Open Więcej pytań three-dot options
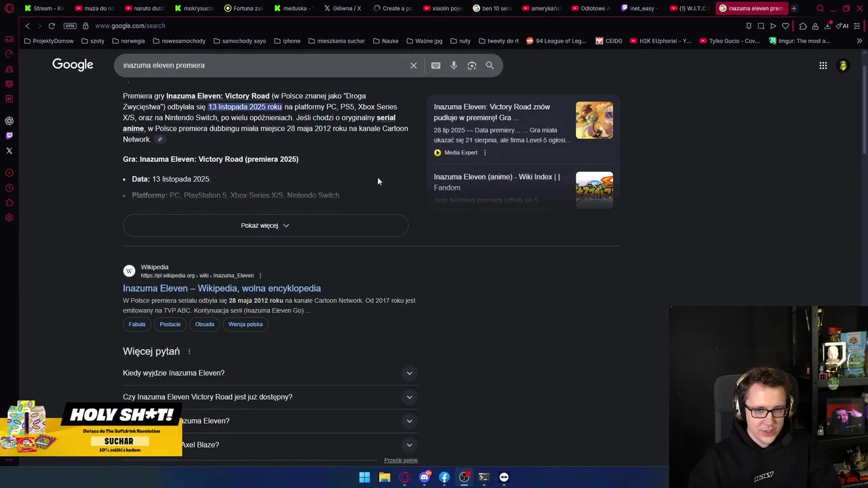Image resolution: width=868 pixels, height=488 pixels. click(x=189, y=351)
